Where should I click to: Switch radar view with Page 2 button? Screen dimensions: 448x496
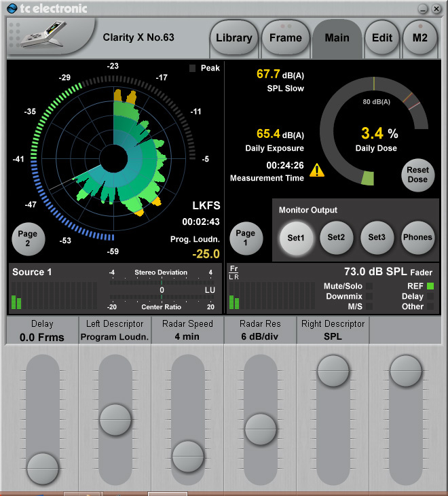coord(28,238)
